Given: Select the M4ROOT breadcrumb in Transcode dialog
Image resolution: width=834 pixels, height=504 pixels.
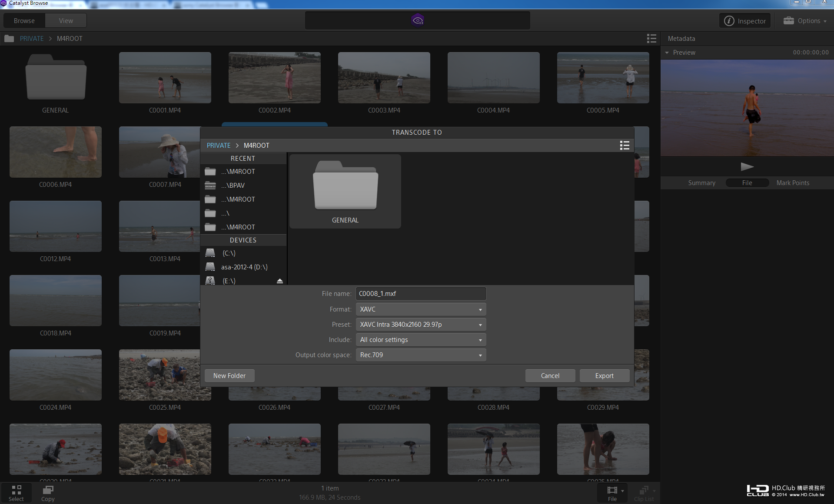Looking at the screenshot, I should [256, 146].
